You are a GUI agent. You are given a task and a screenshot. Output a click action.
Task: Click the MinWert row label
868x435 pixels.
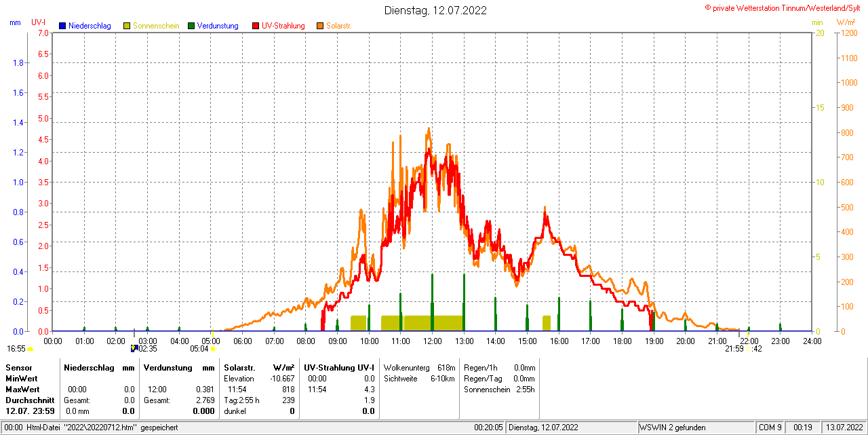pos(22,379)
